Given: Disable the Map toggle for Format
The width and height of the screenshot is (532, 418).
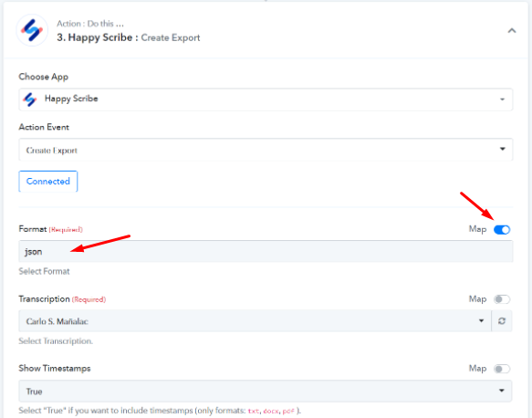Looking at the screenshot, I should (502, 230).
